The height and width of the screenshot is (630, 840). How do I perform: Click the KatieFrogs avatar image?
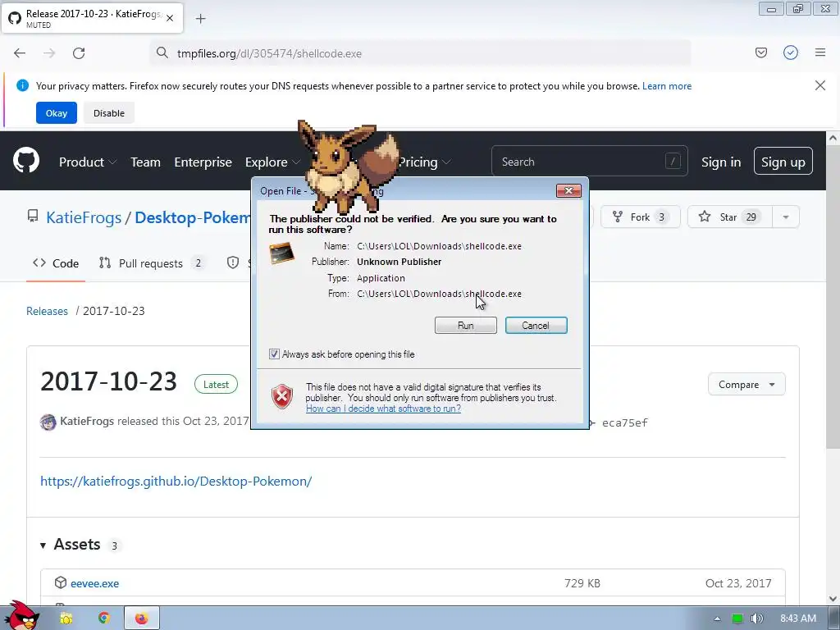pyautogui.click(x=48, y=422)
